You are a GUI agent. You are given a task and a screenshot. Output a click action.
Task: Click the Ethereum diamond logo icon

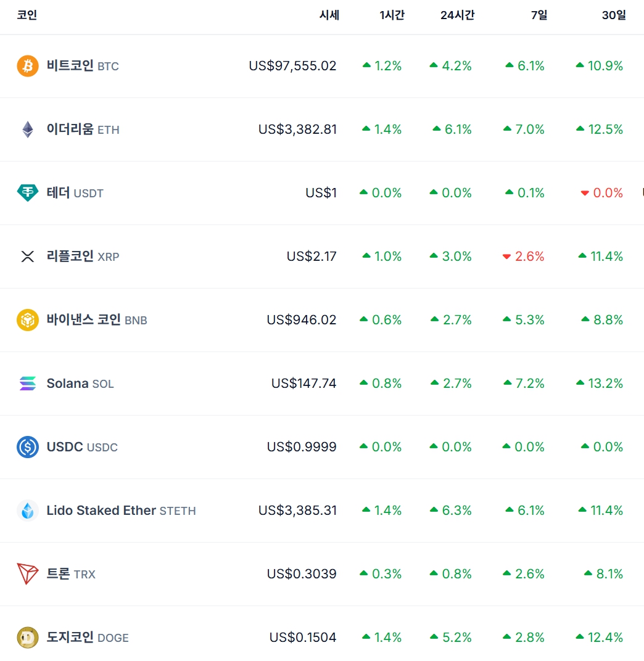(28, 129)
